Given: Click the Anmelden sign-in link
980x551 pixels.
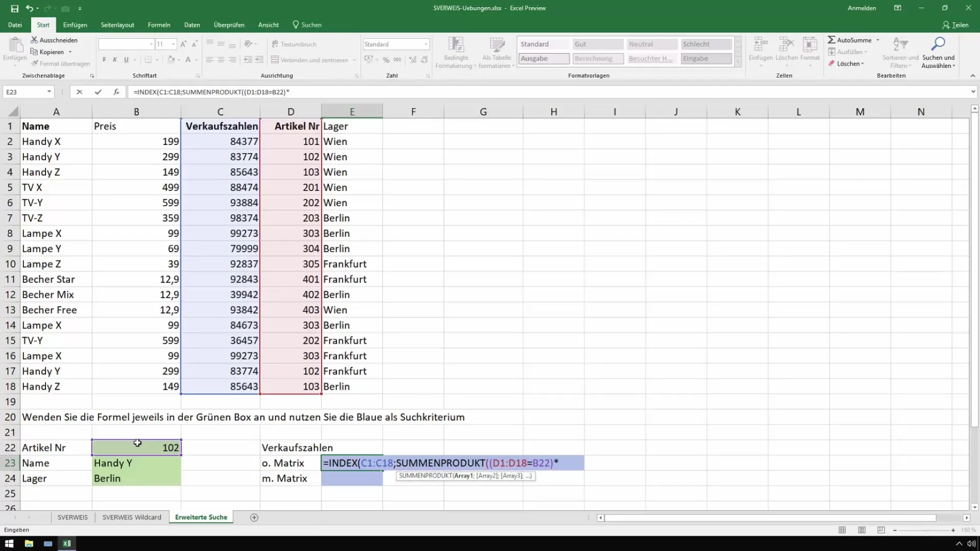Looking at the screenshot, I should tap(862, 8).
